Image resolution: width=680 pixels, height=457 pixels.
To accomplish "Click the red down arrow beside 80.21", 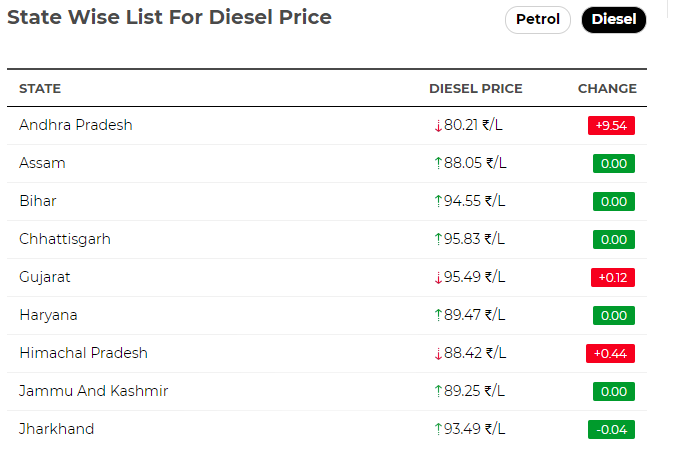I will click(x=438, y=125).
